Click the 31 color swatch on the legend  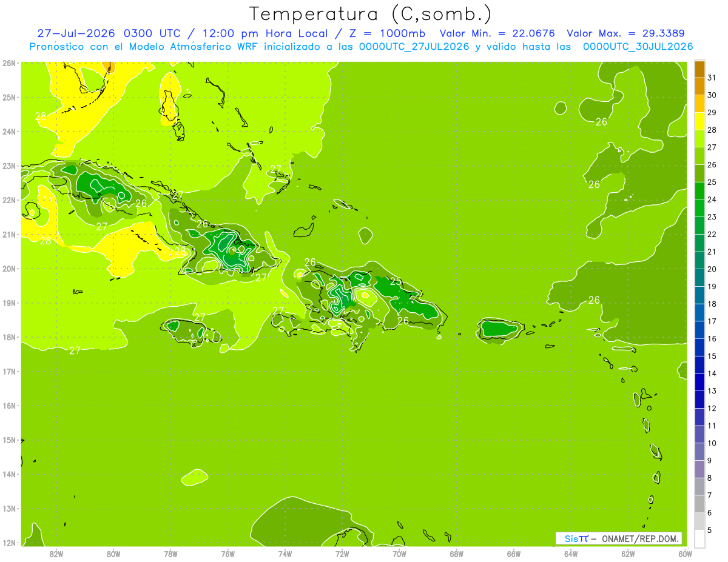click(x=699, y=69)
